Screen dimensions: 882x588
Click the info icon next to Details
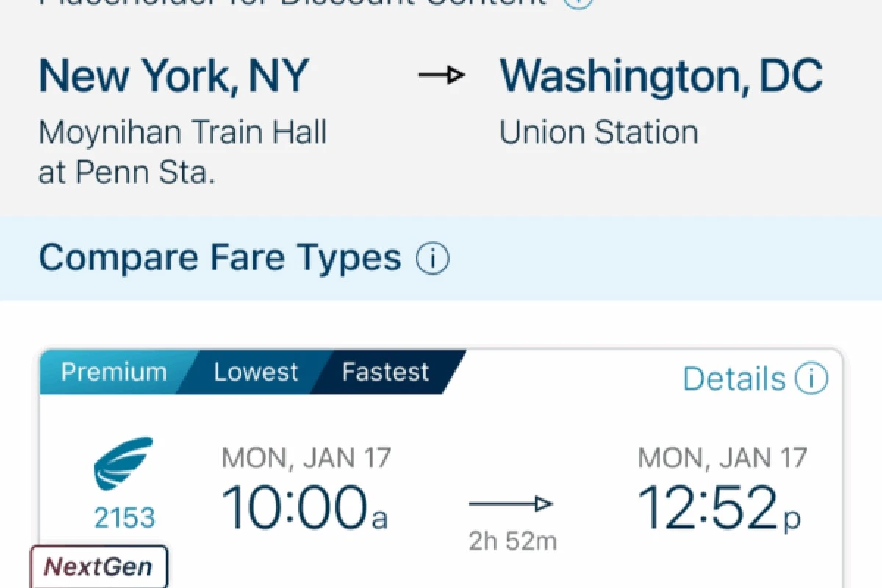click(810, 379)
